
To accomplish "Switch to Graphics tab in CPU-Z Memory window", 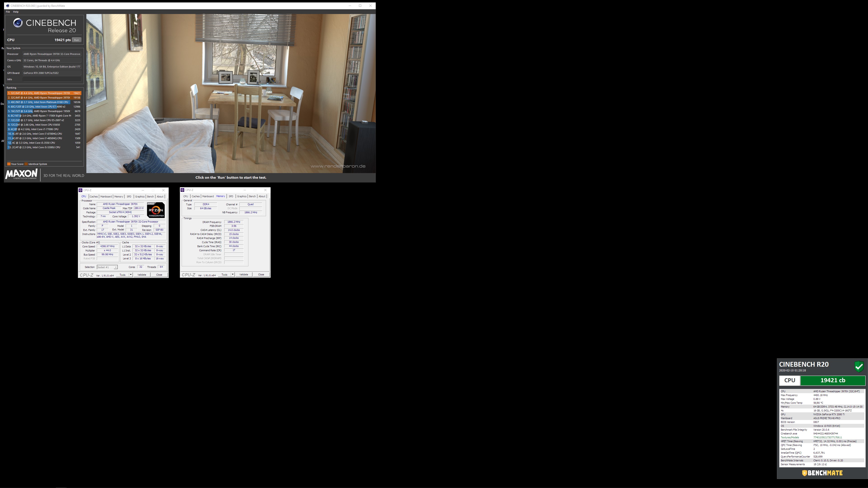I will (x=242, y=196).
